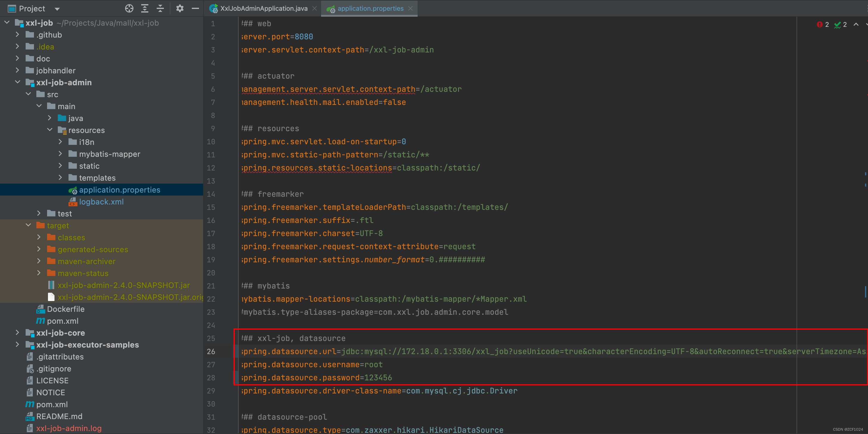
Task: Select Dockerfile in the project tree
Action: (x=66, y=309)
